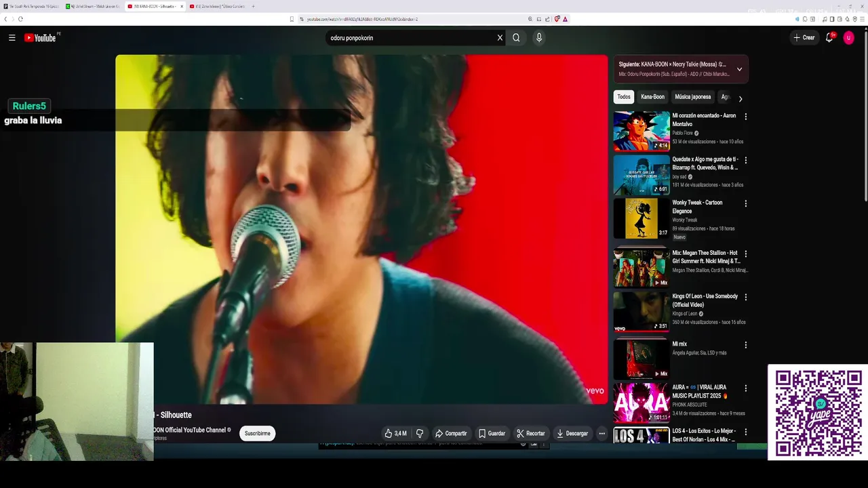Open AURA viral music playlist thumbnail
The height and width of the screenshot is (488, 868).
pos(642,403)
